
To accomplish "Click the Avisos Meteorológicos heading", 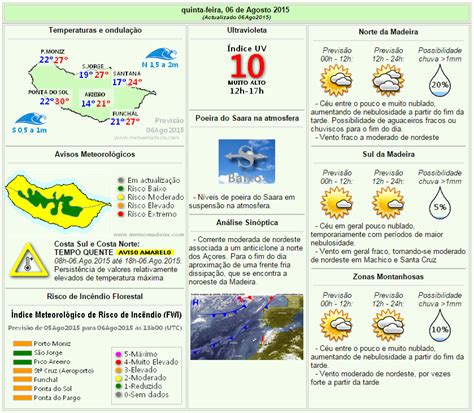I will point(95,154).
